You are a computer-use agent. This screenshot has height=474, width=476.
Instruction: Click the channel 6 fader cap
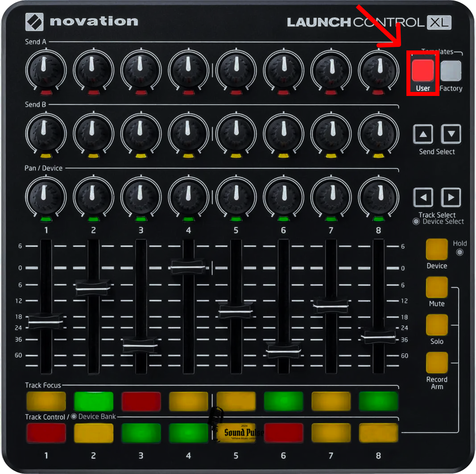[x=284, y=350]
